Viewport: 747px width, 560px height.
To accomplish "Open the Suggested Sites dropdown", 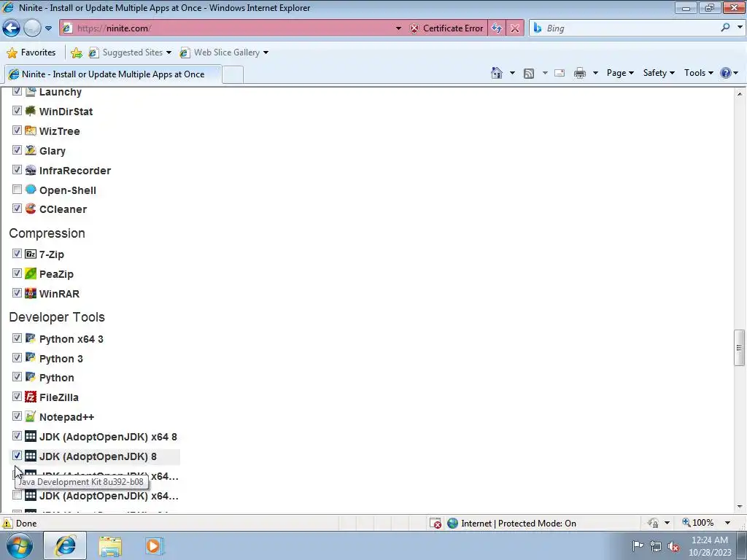I will (169, 52).
